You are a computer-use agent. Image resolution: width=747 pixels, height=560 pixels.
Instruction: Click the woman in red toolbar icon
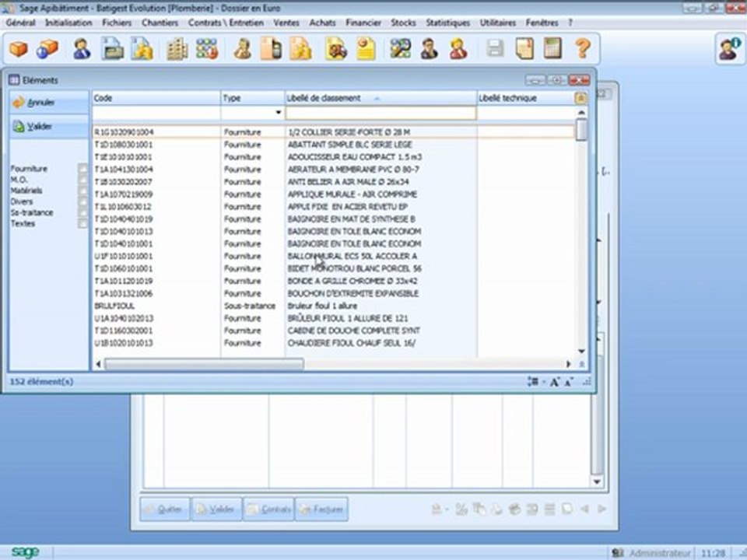click(x=458, y=48)
